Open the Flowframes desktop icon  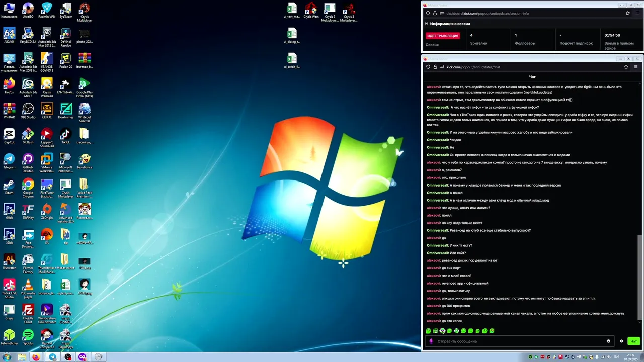(x=65, y=111)
